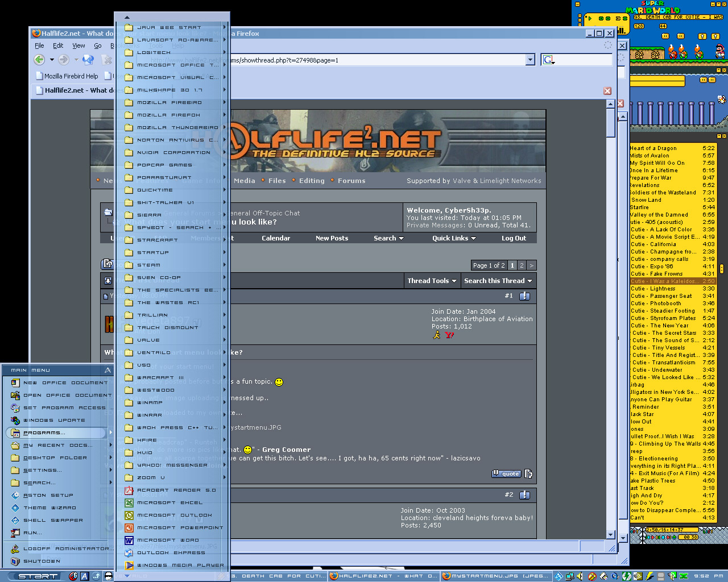
Task: Click the Firefox Back arrow button
Action: (x=39, y=59)
